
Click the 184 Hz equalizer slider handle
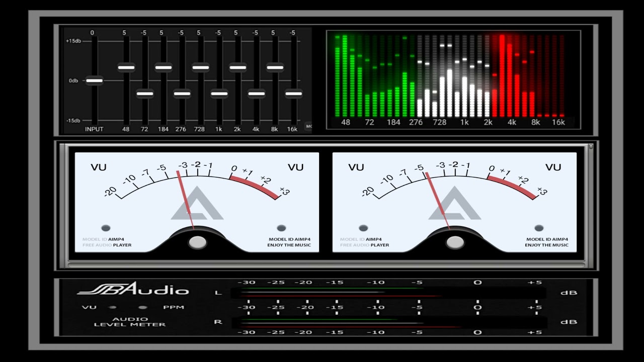(x=164, y=67)
